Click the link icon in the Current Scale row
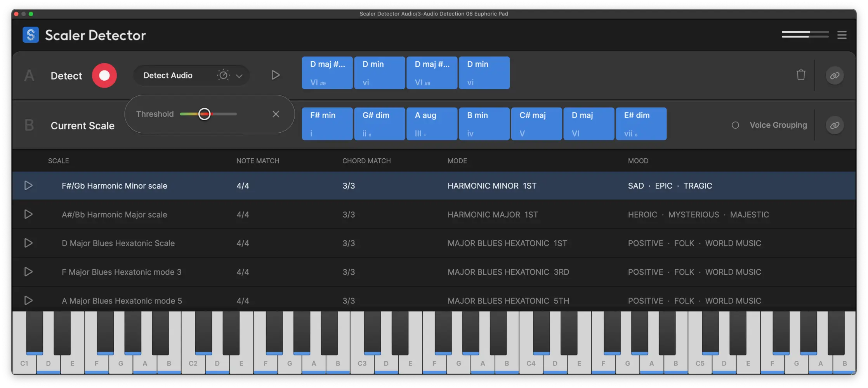The height and width of the screenshot is (388, 868). coord(835,125)
